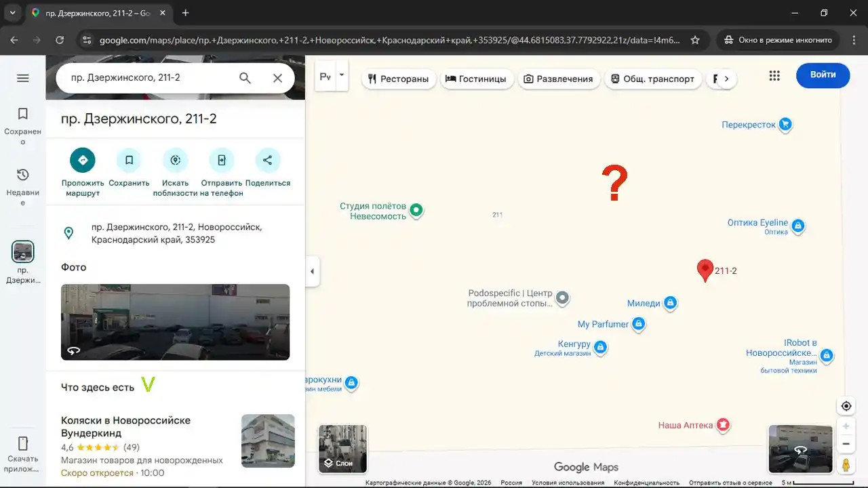Click the Send to phone icon button
868x488 pixels.
click(221, 160)
